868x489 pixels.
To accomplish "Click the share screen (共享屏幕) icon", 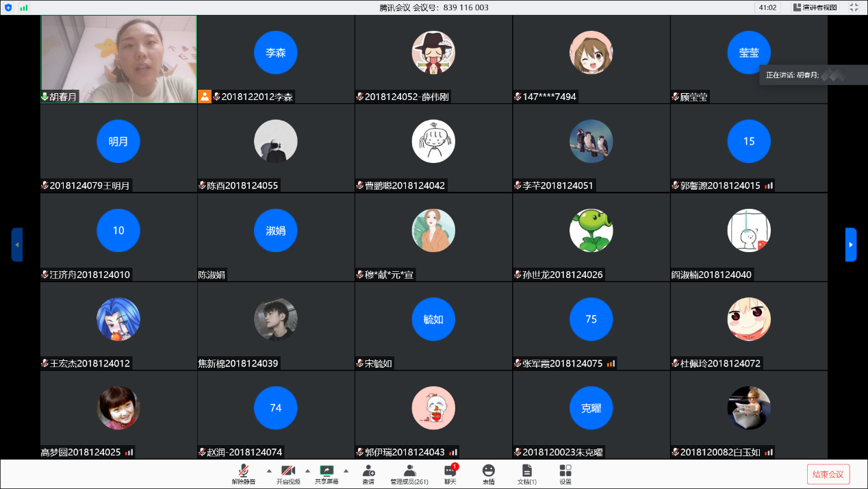I will click(327, 471).
